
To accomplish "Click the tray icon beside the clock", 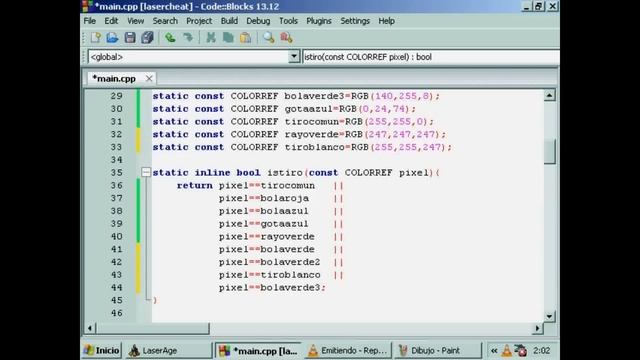I will pyautogui.click(x=521, y=351).
